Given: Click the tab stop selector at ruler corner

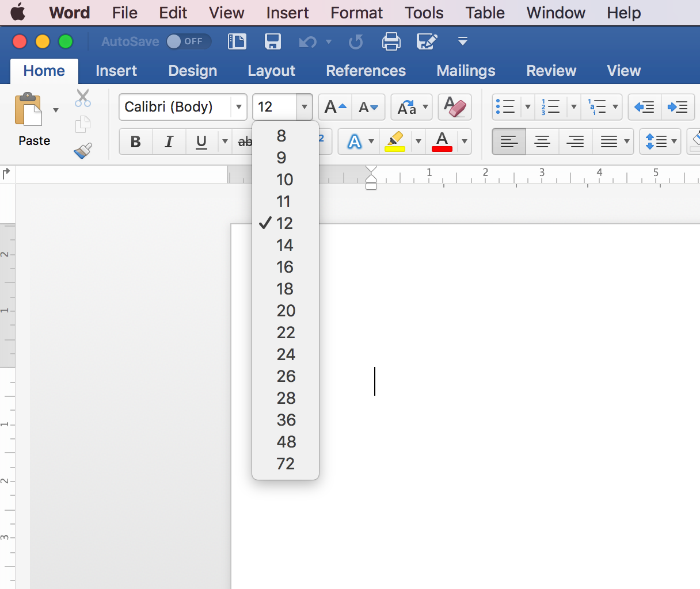Looking at the screenshot, I should (7, 173).
